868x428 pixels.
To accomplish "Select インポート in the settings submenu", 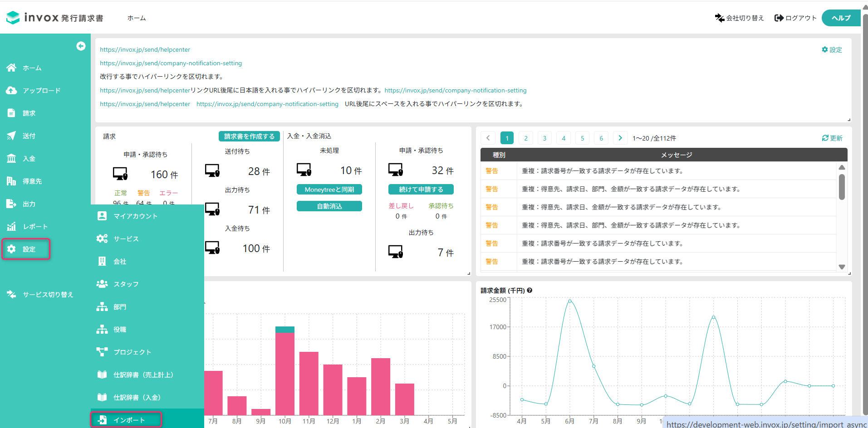I will (x=126, y=420).
